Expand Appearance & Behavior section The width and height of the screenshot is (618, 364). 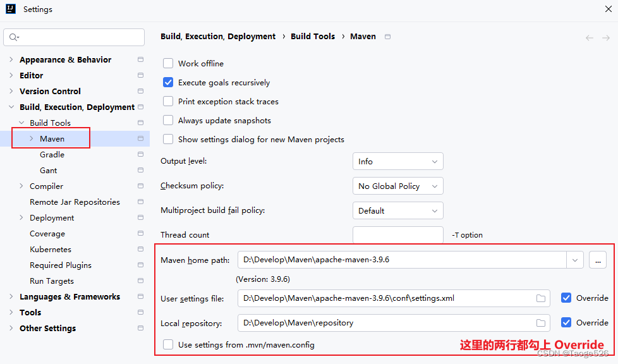(11, 59)
